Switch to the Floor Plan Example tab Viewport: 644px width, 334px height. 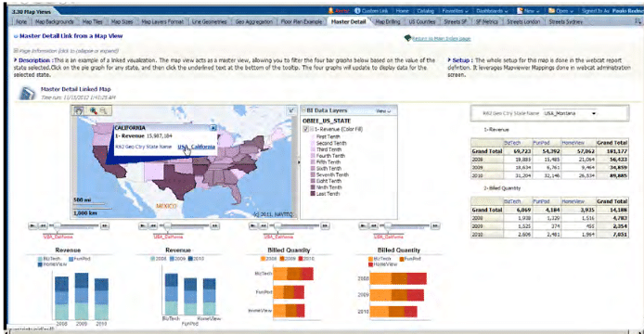(x=302, y=21)
